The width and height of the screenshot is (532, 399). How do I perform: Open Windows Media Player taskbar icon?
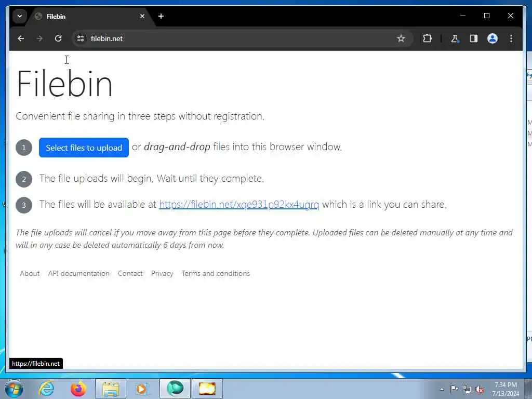click(142, 389)
